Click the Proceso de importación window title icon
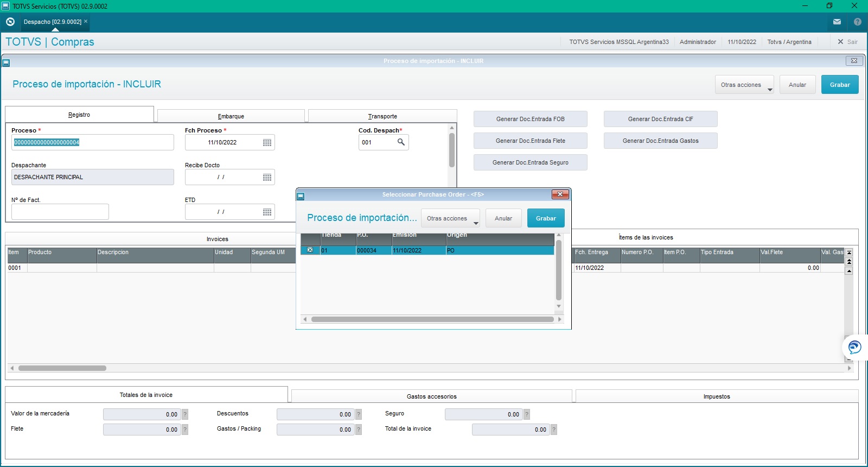 6,62
